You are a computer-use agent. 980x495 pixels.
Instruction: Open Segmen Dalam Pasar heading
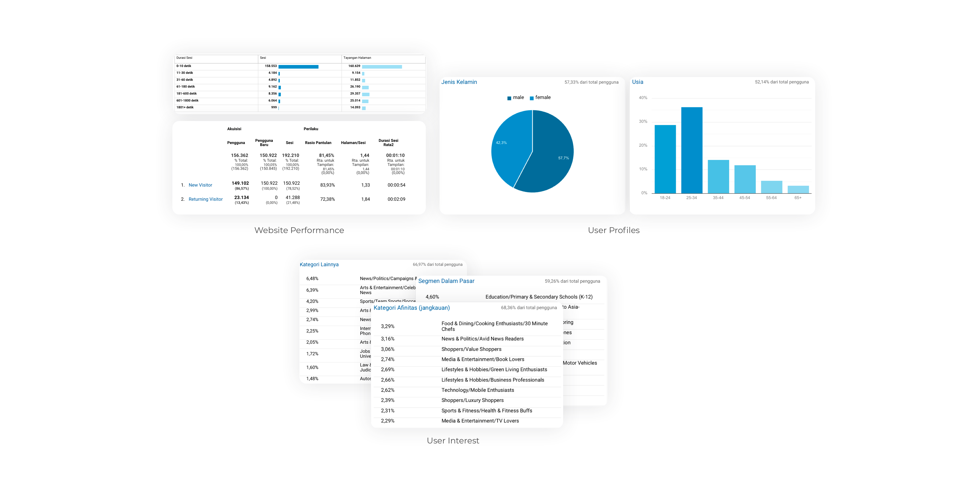click(x=446, y=281)
